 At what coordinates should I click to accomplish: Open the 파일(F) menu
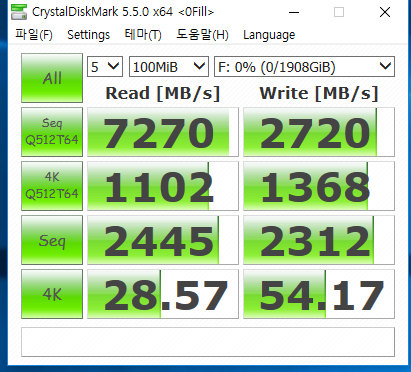tap(34, 35)
